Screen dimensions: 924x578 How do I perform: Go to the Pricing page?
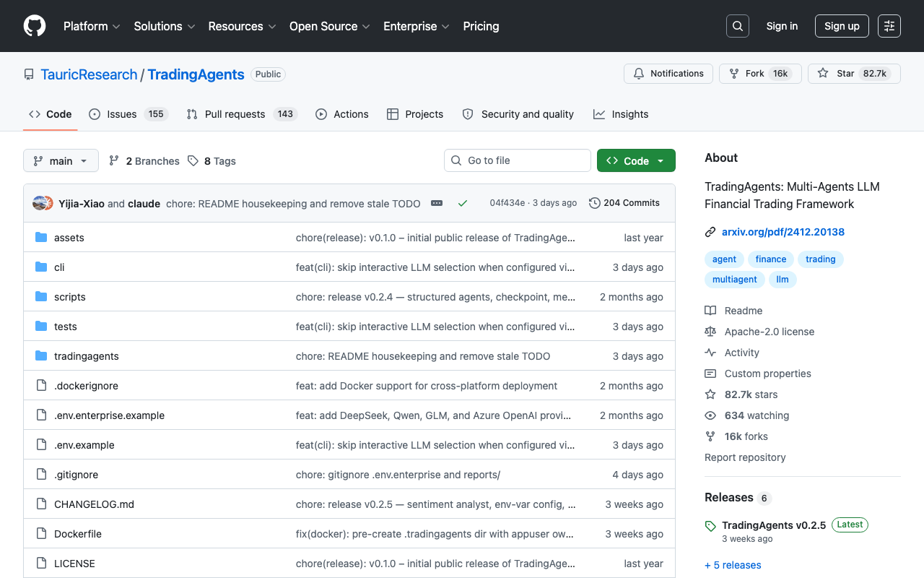pos(481,26)
